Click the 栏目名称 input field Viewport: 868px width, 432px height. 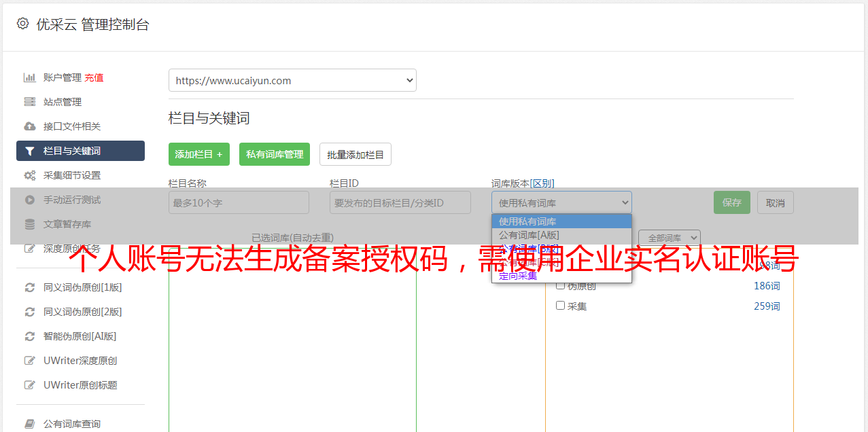point(239,202)
